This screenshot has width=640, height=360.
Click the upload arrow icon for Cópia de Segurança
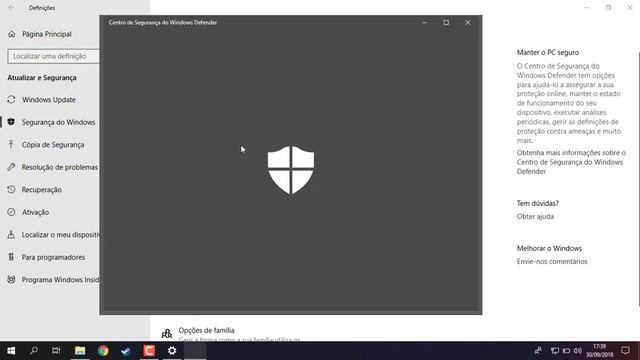[x=11, y=144]
